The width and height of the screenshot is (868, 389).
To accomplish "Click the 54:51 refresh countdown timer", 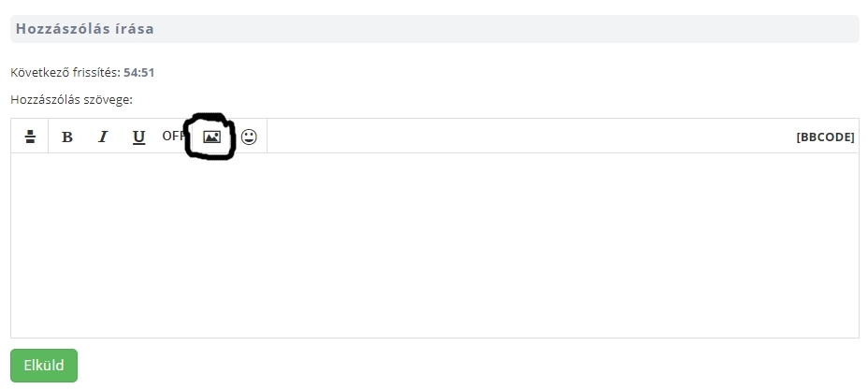I will tap(138, 72).
